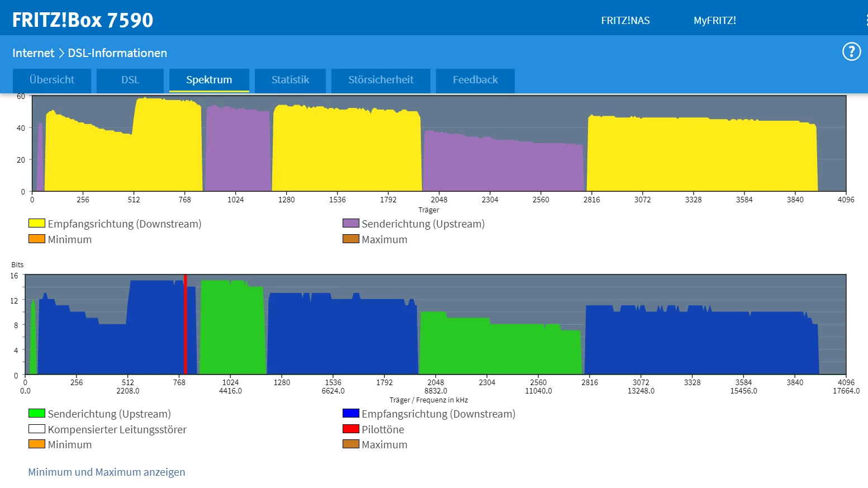868x488 pixels.
Task: Click the FRITZ!Box 7590 logo
Action: point(83,20)
